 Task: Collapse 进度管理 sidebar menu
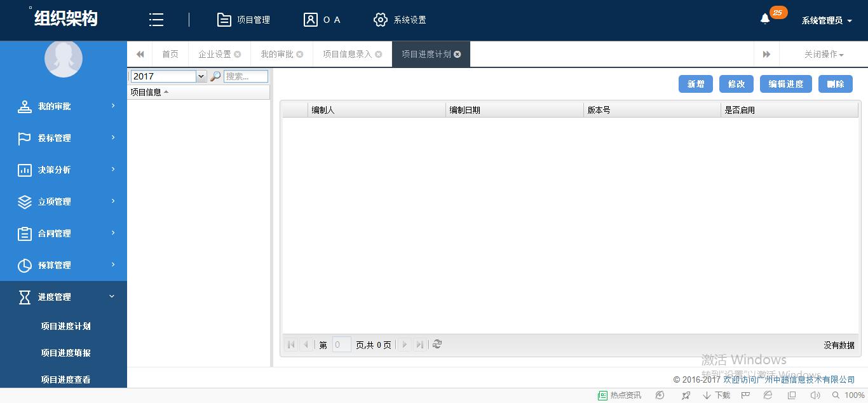[x=64, y=297]
